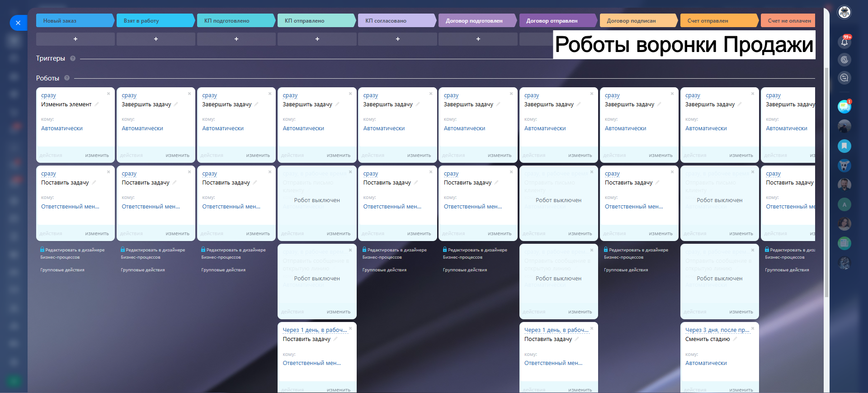Viewport: 868px width, 393px height.
Task: Open the spiral icon below the notifications bell
Action: click(844, 60)
